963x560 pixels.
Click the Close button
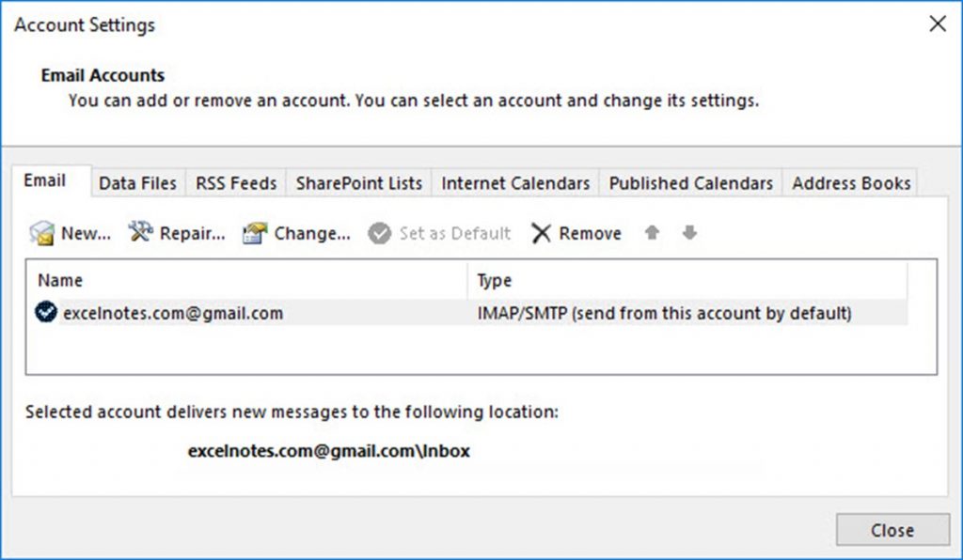[x=892, y=530]
